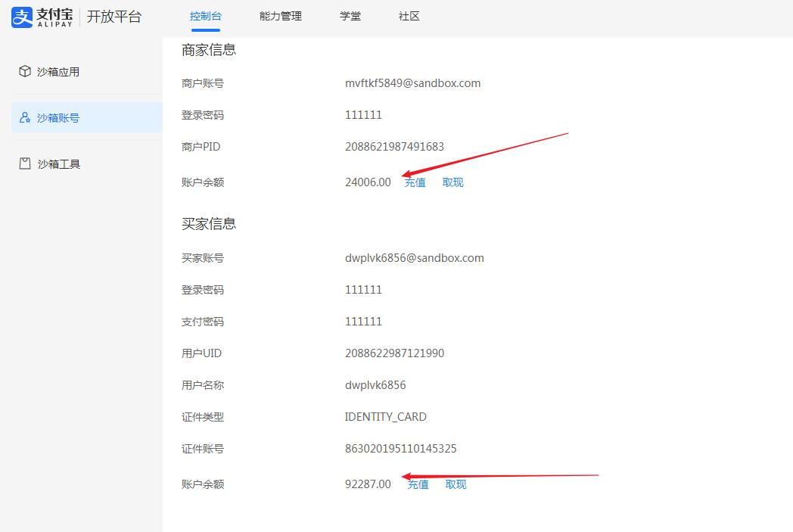Click 充值 next to buyer balance 92287.00
Image resolution: width=793 pixels, height=532 pixels.
click(418, 484)
